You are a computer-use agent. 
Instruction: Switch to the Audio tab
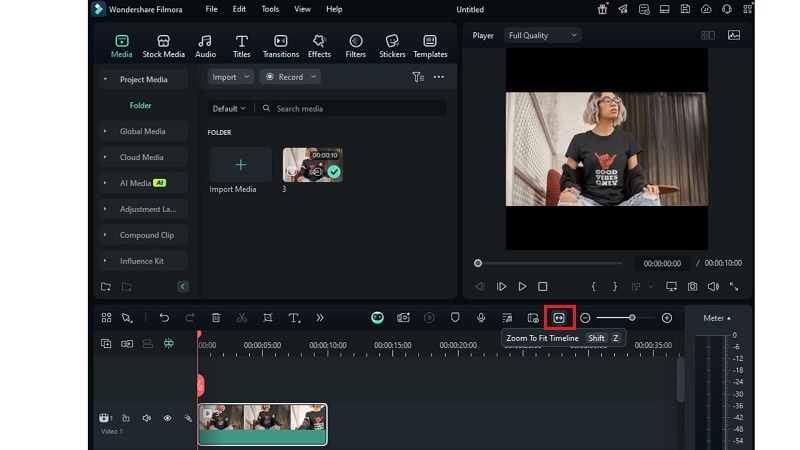(x=205, y=46)
